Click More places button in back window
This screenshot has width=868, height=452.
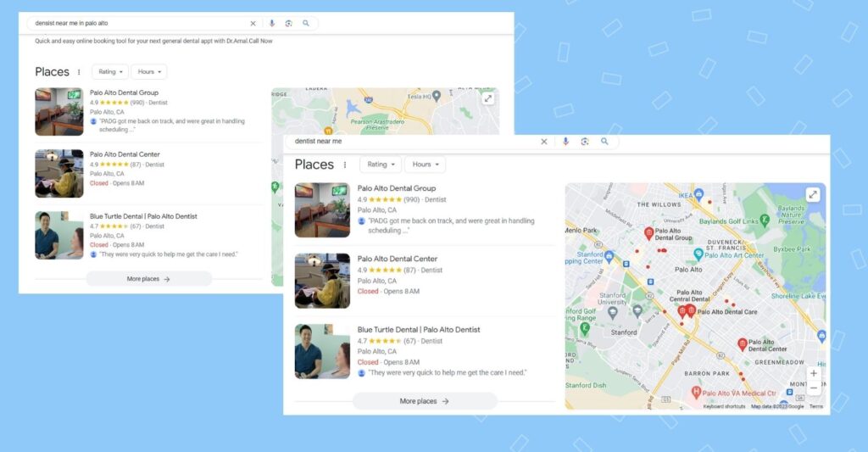[148, 279]
